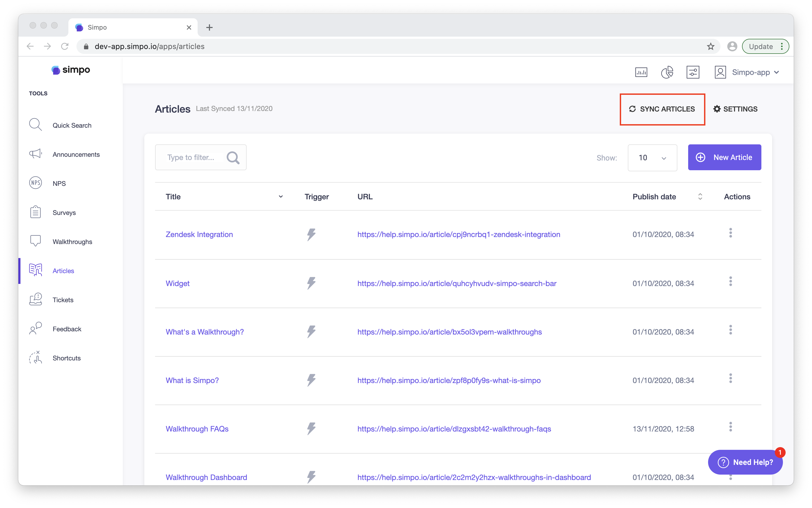812x508 pixels.
Task: Click the Sync Articles button
Action: 662,109
